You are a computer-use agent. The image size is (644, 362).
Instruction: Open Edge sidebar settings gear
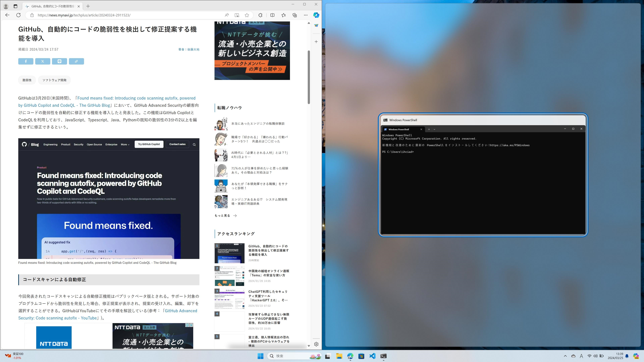click(x=316, y=344)
